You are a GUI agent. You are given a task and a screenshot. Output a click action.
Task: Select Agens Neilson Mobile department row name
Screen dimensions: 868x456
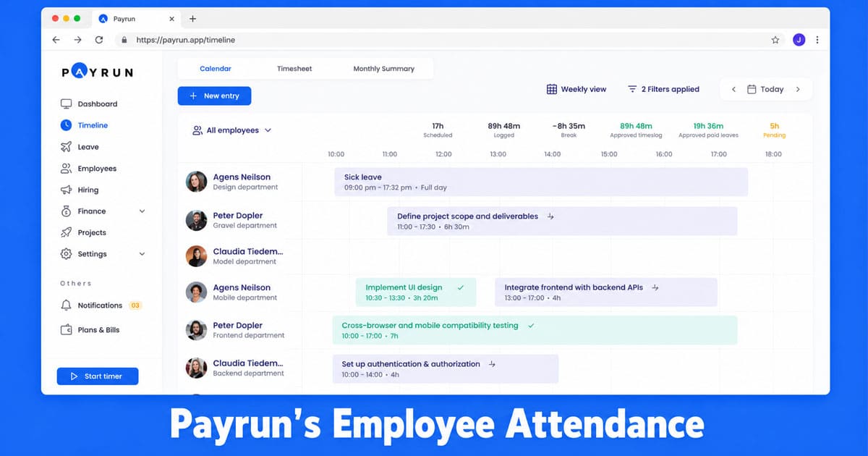click(242, 287)
